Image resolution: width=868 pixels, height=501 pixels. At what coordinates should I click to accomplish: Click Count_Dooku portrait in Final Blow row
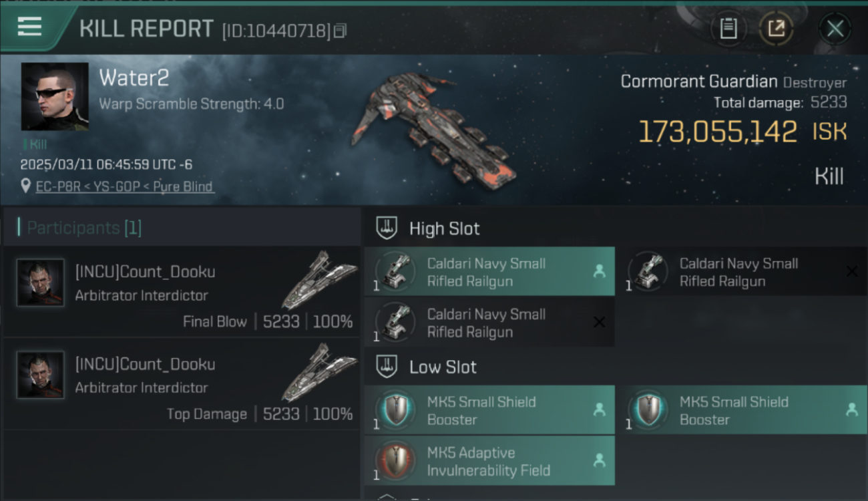point(40,283)
